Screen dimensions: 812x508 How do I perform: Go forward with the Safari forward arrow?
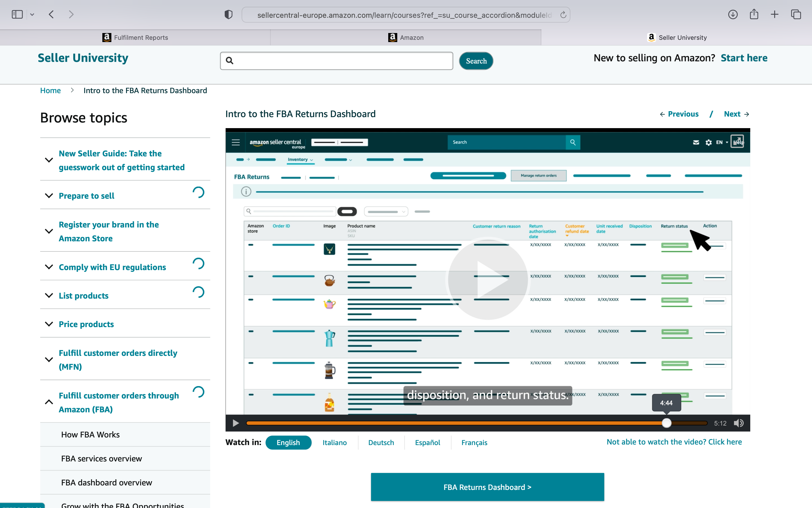tap(71, 14)
